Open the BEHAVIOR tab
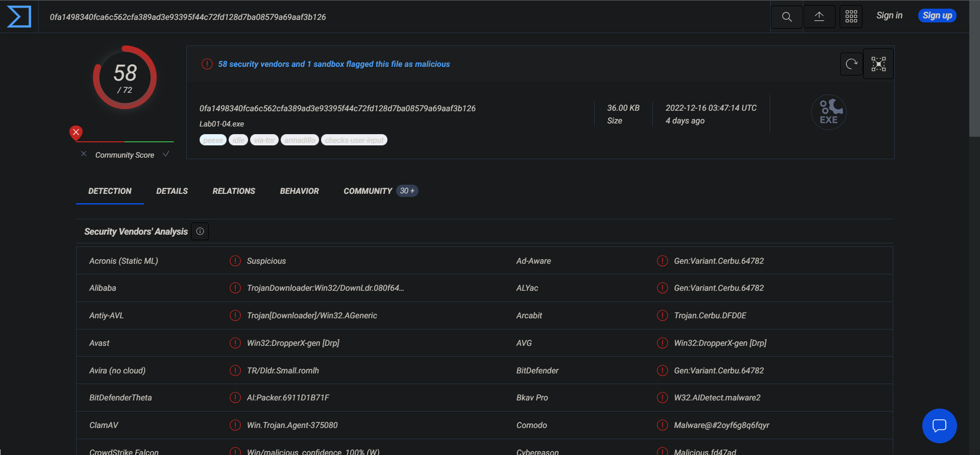Screen dimensions: 980x455 tap(299, 191)
